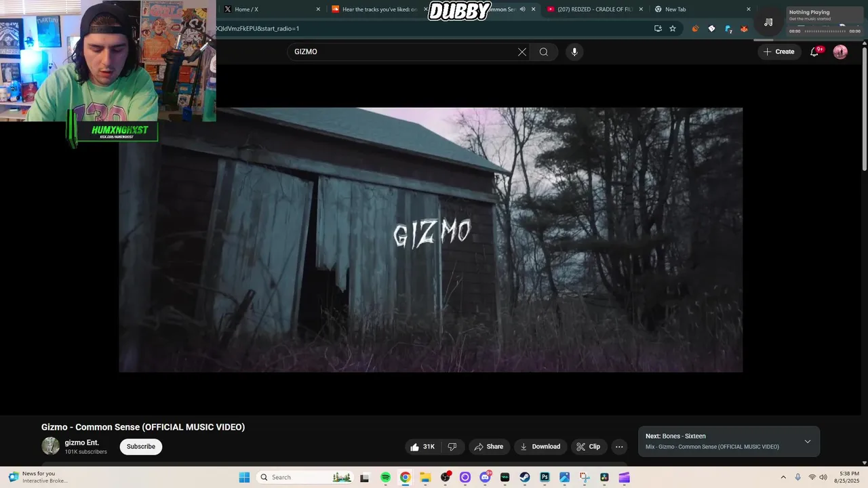Open OBS Studio from the taskbar

point(445,477)
